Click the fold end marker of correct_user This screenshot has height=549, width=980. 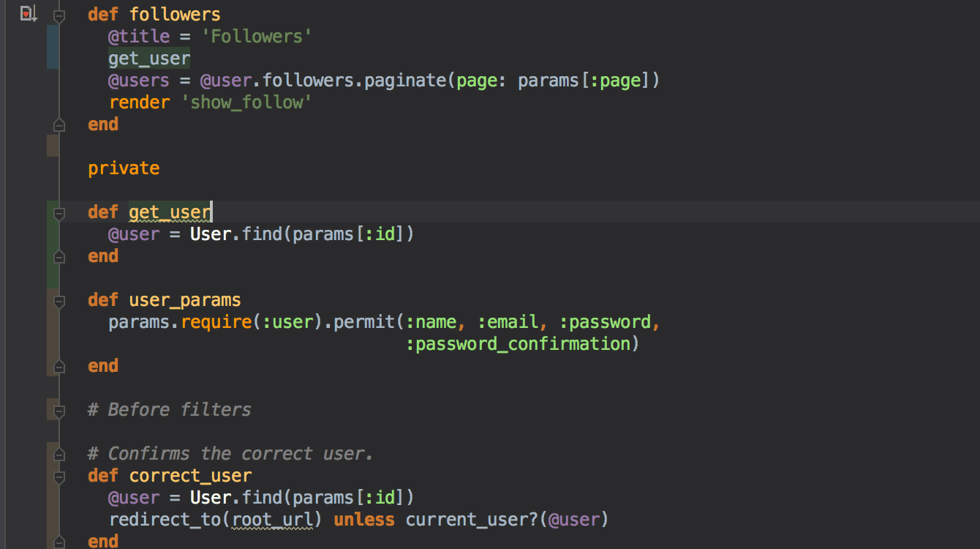coord(59,542)
